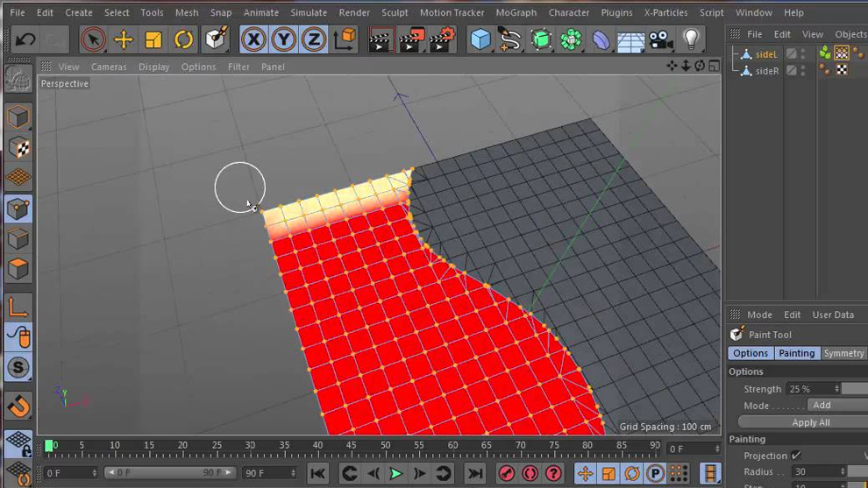Open the viewport Display menu
The height and width of the screenshot is (488, 868).
point(154,67)
